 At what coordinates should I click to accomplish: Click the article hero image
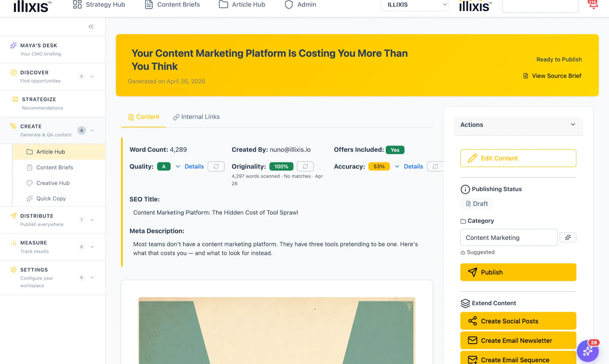click(277, 331)
